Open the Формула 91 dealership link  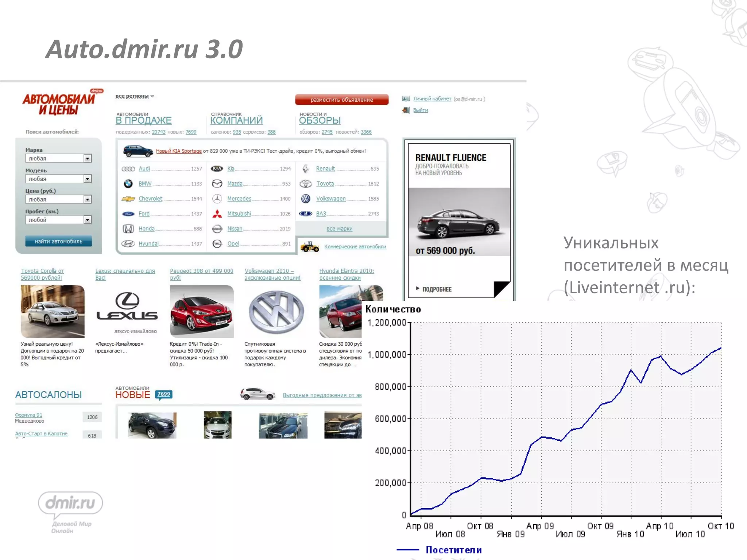[x=28, y=415]
